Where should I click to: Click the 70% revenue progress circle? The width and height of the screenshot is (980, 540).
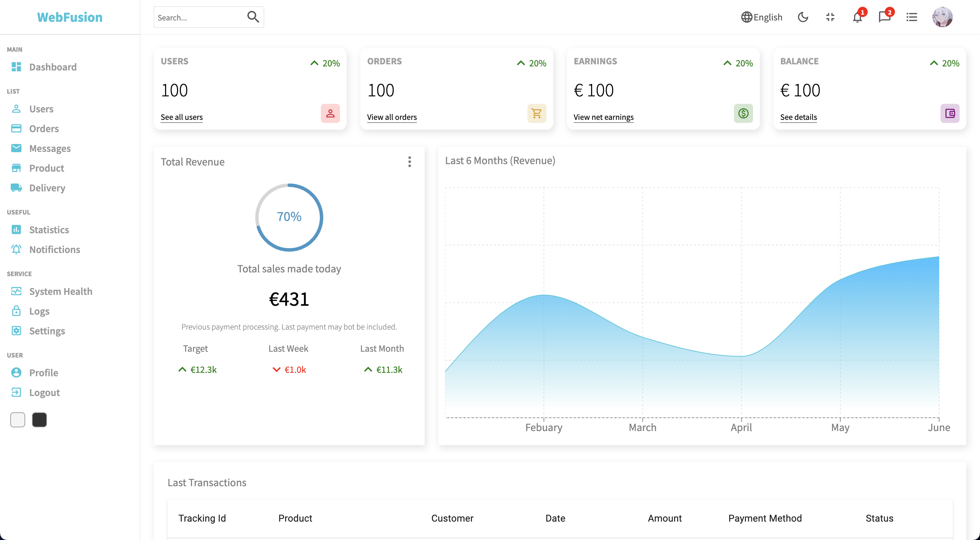(289, 217)
